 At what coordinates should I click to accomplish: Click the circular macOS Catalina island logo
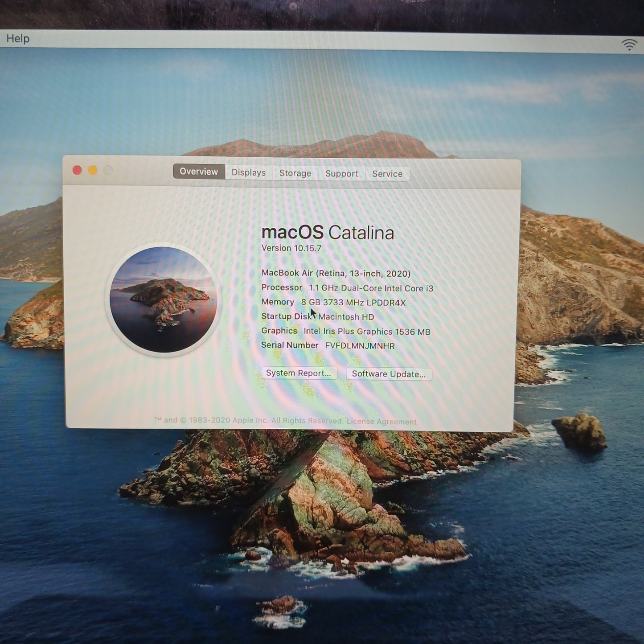click(x=163, y=299)
